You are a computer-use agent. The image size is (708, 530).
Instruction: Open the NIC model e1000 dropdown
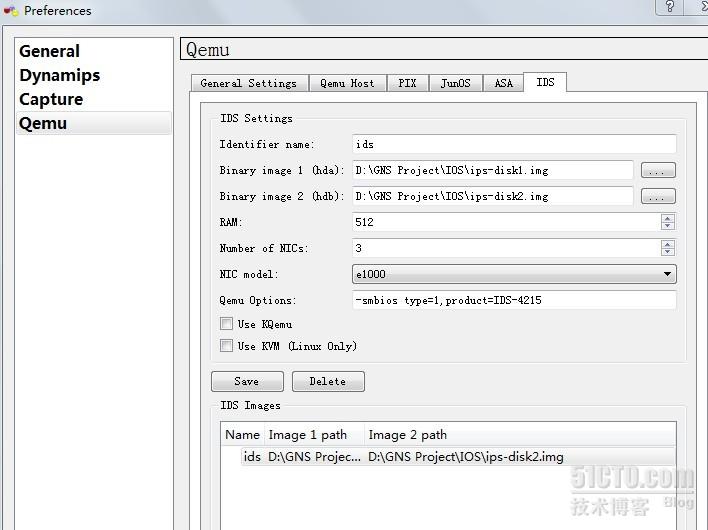click(514, 274)
